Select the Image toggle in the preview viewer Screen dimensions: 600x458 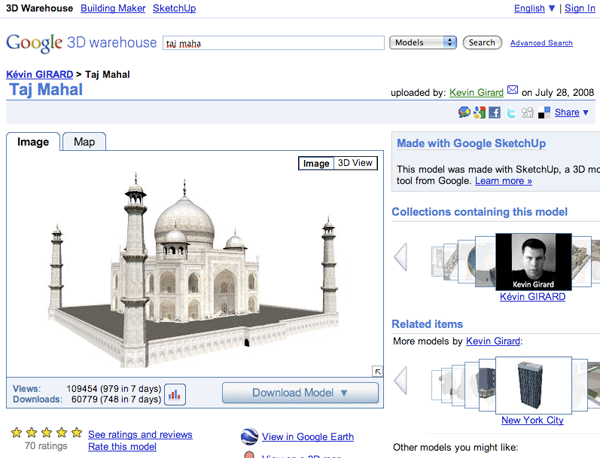316,163
